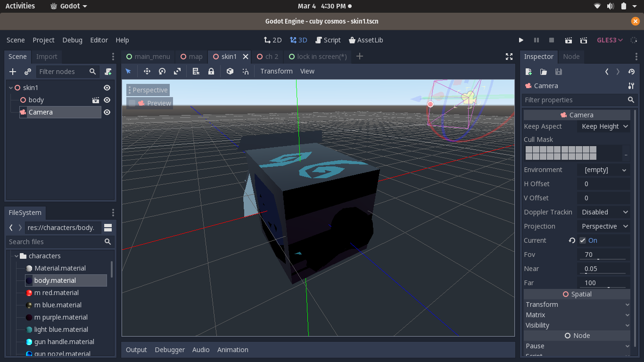Viewport: 644px width, 362px height.
Task: Open the Project menu
Action: point(43,40)
